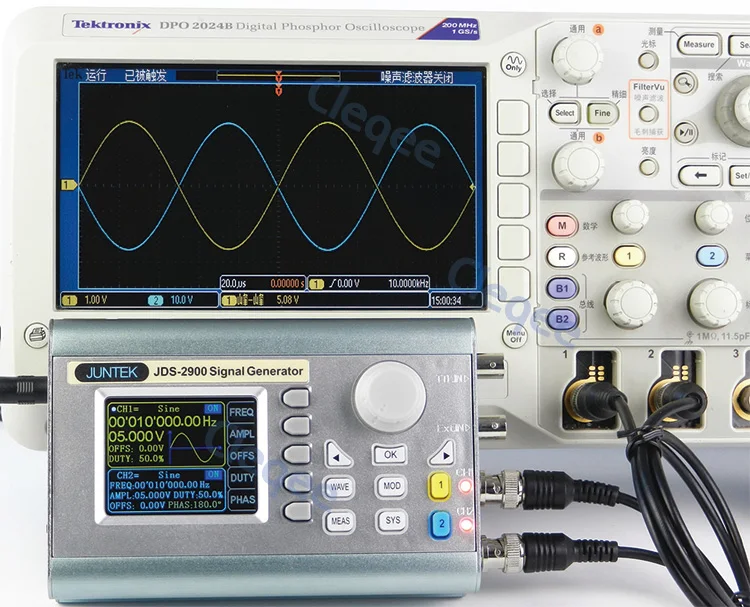Screen dimensions: 750x607
Task: Click the channel 2 vertical scale knob
Action: tap(715, 303)
